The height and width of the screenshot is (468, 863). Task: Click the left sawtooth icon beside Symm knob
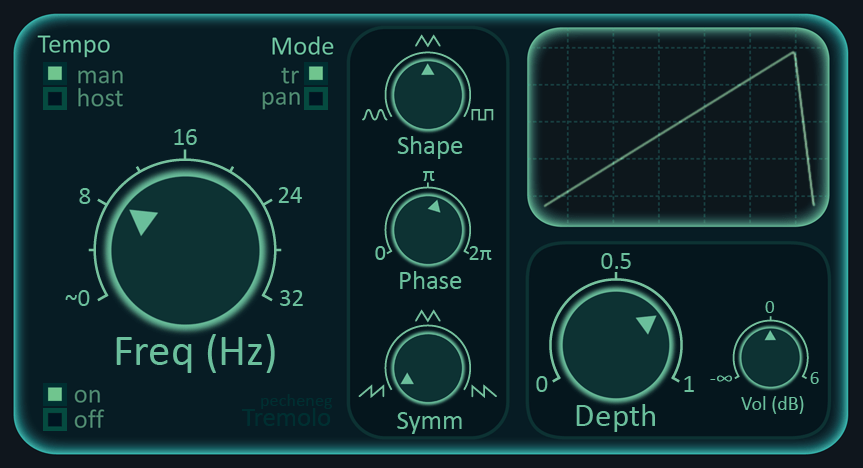pos(372,390)
